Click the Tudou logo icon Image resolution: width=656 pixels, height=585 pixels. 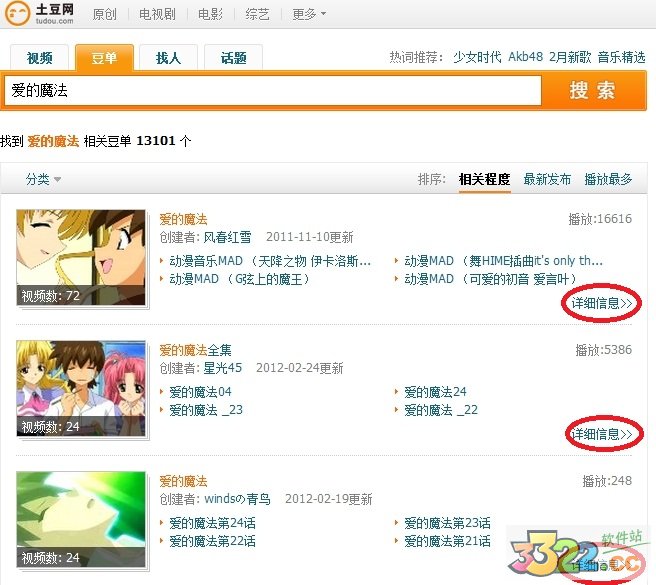(x=17, y=13)
